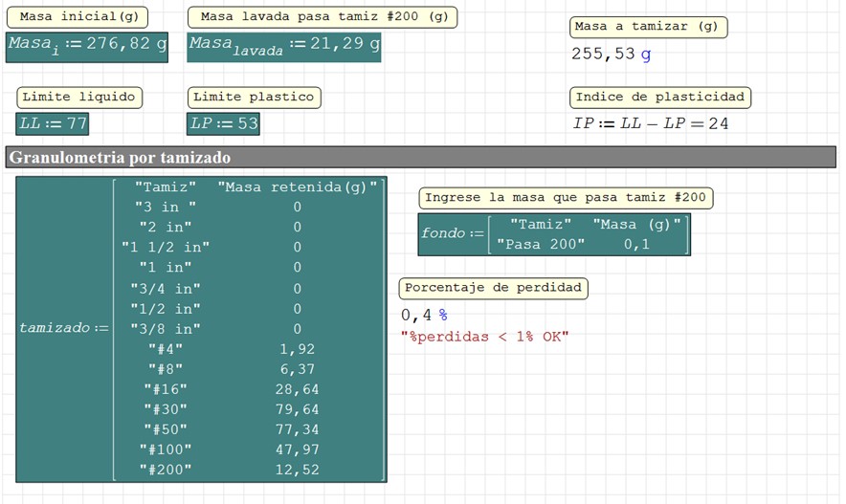Click retained mass 79,64 for sieve #30

click(298, 409)
